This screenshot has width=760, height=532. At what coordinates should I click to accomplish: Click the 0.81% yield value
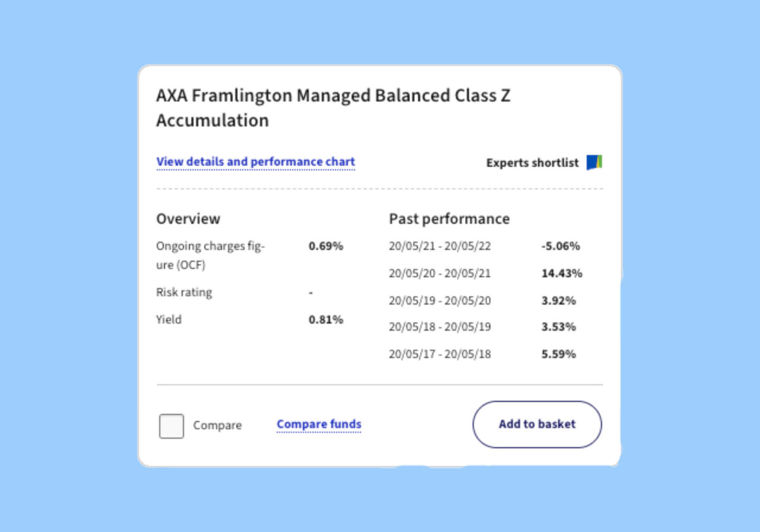[x=326, y=319]
